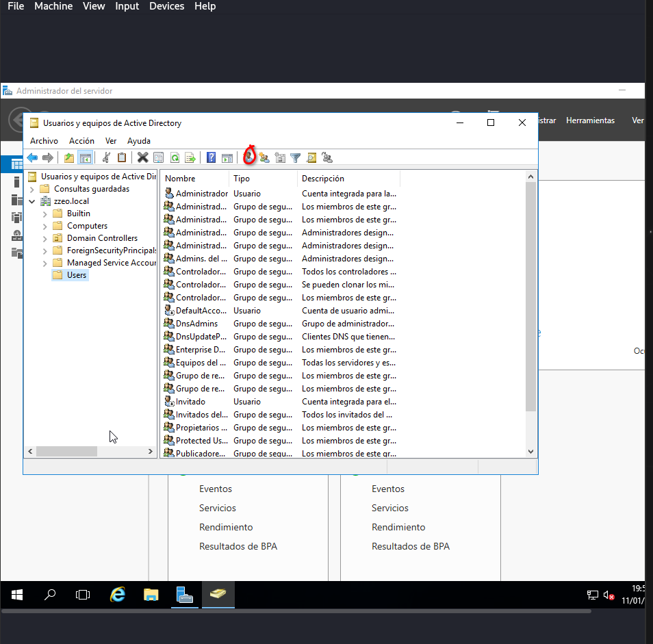Click the list's vertical scrollbar thumb

coord(530,297)
